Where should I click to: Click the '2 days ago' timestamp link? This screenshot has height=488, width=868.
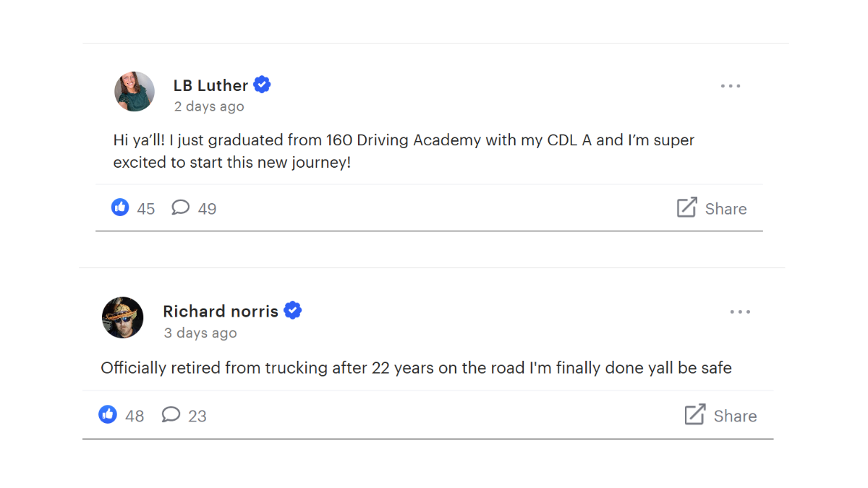(209, 106)
